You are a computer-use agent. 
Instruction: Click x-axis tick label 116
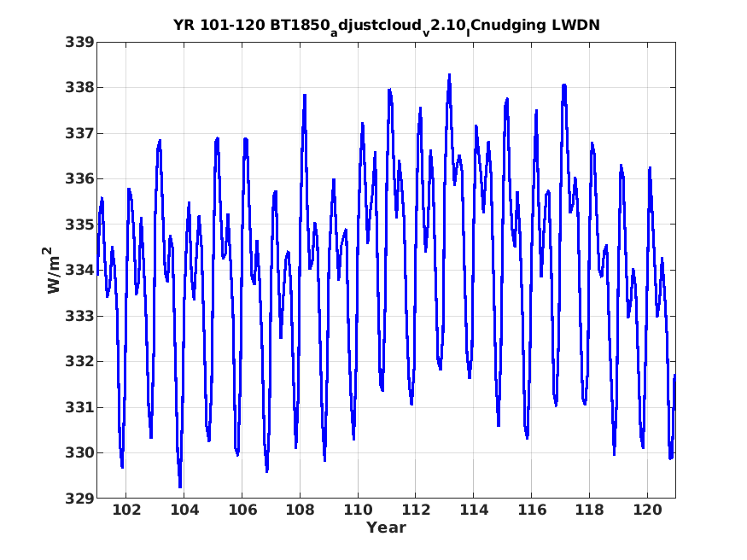tap(532, 510)
